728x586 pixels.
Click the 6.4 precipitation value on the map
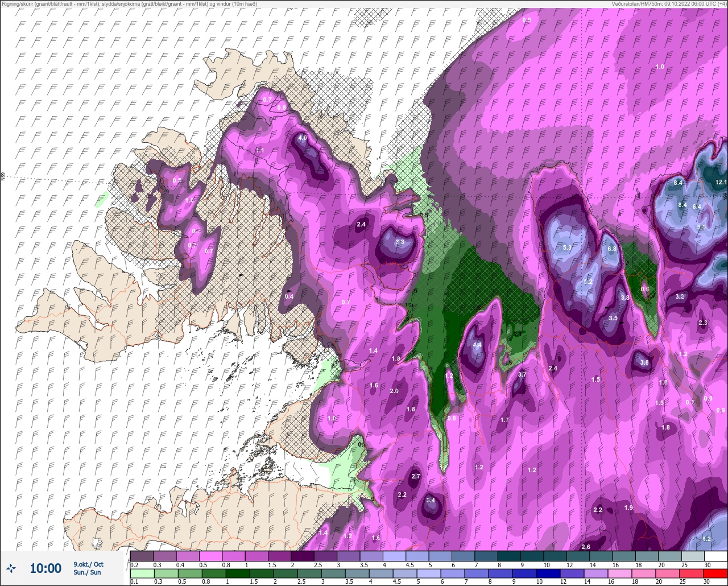[x=697, y=207]
